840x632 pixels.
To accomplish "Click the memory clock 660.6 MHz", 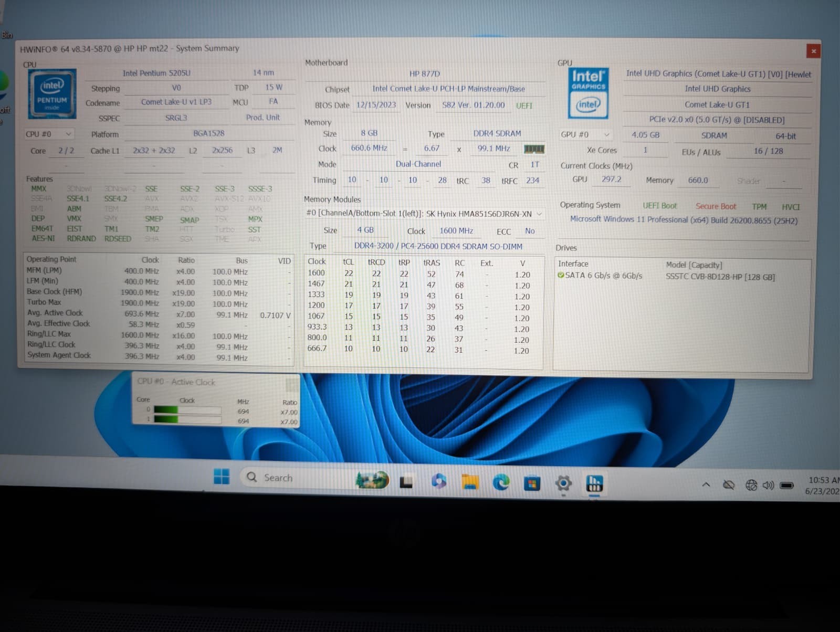I will click(x=369, y=148).
